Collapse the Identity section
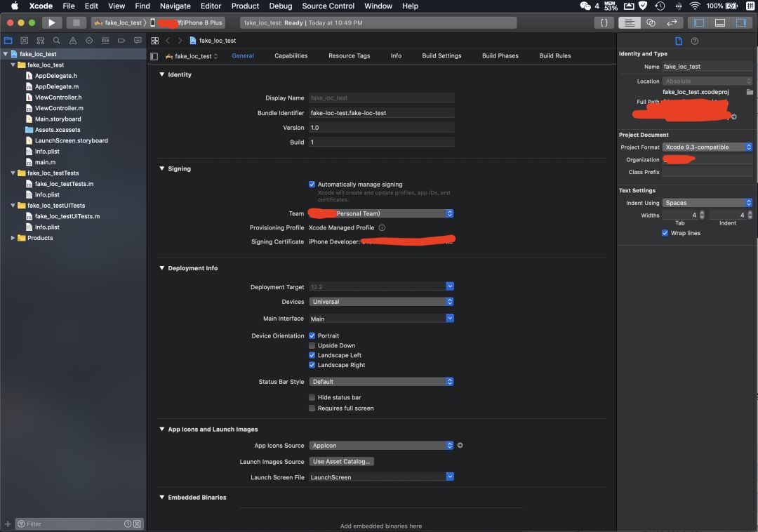The image size is (758, 532). [x=162, y=74]
